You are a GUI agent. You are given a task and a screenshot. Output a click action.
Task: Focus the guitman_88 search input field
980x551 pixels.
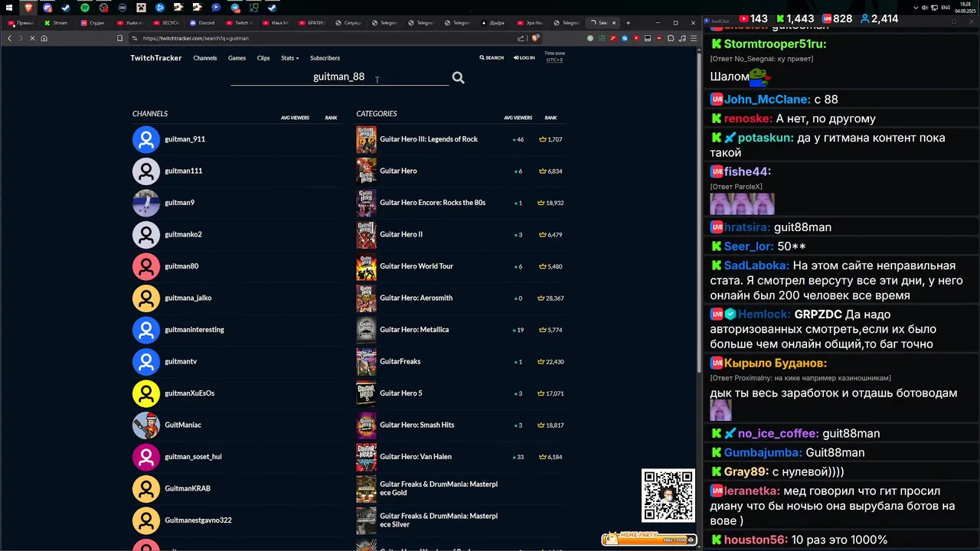tap(339, 77)
